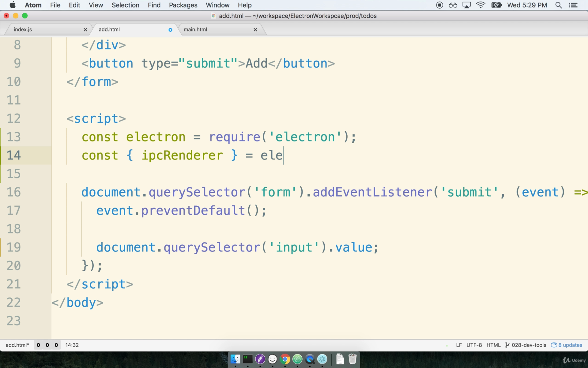This screenshot has height=368, width=588.
Task: Click require('electron') call on line 13
Action: pyautogui.click(x=279, y=137)
